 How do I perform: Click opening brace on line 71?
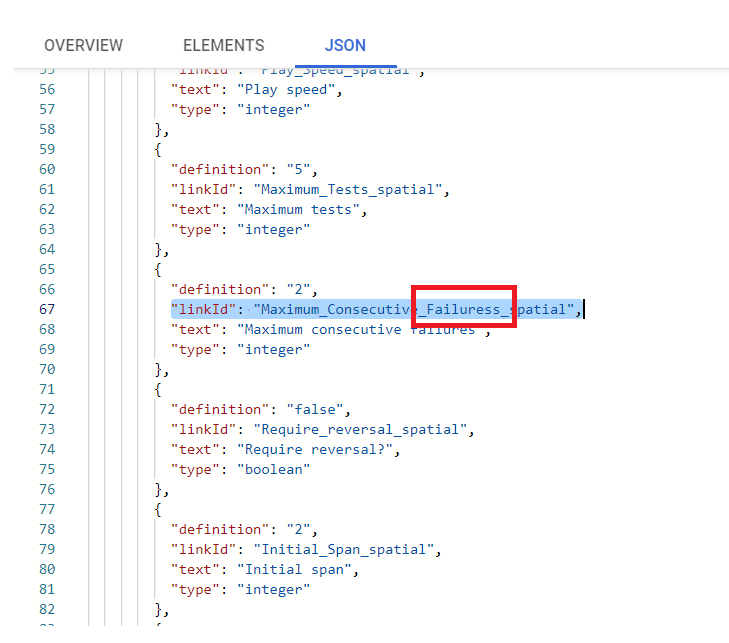[158, 390]
